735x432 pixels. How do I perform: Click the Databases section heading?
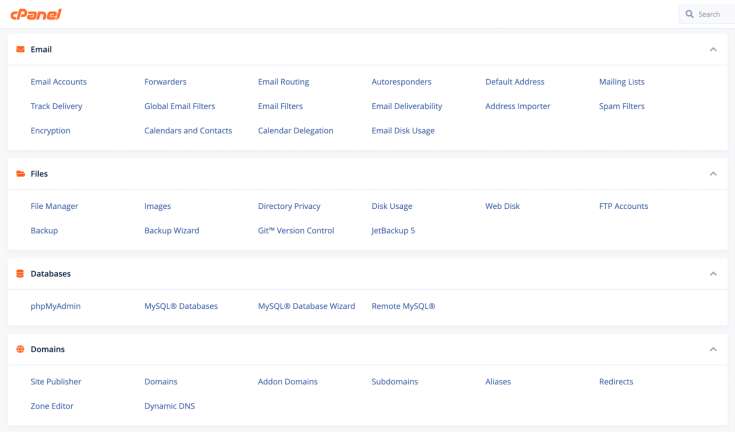[x=50, y=274]
